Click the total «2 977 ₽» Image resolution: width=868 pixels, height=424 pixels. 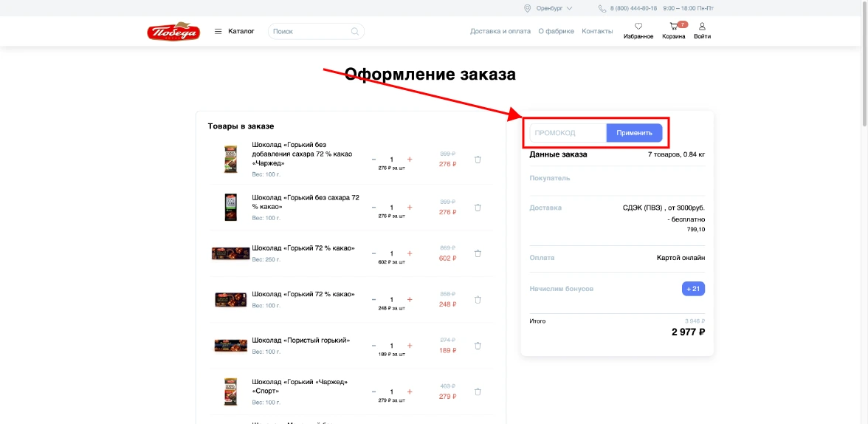(688, 332)
